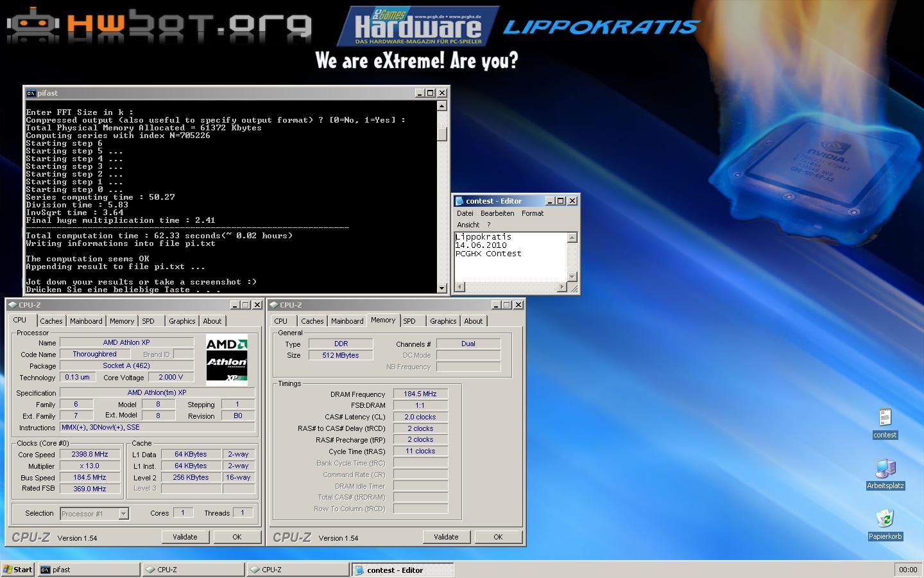Open the About tab in left CPU-Z
The height and width of the screenshot is (578, 924).
point(212,321)
